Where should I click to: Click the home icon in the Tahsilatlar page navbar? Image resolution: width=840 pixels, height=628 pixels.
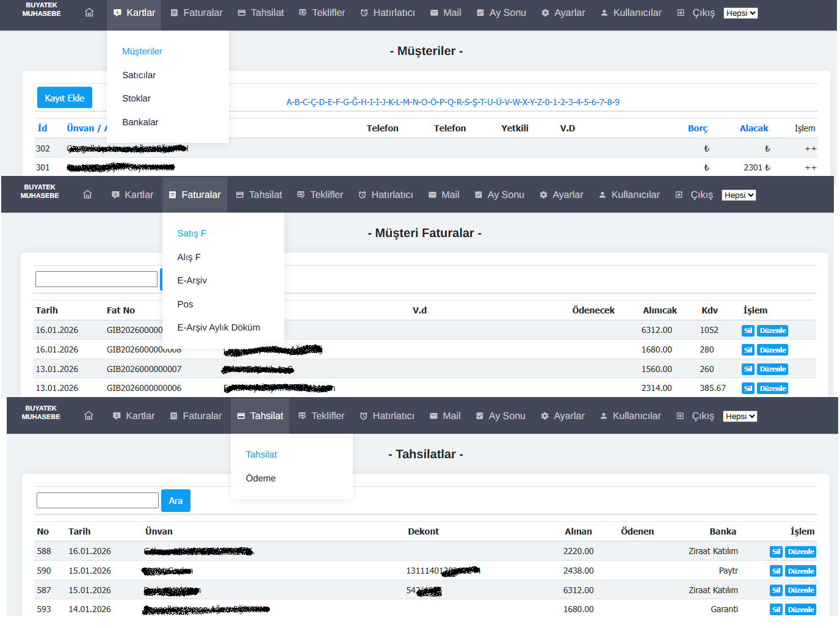click(x=89, y=416)
